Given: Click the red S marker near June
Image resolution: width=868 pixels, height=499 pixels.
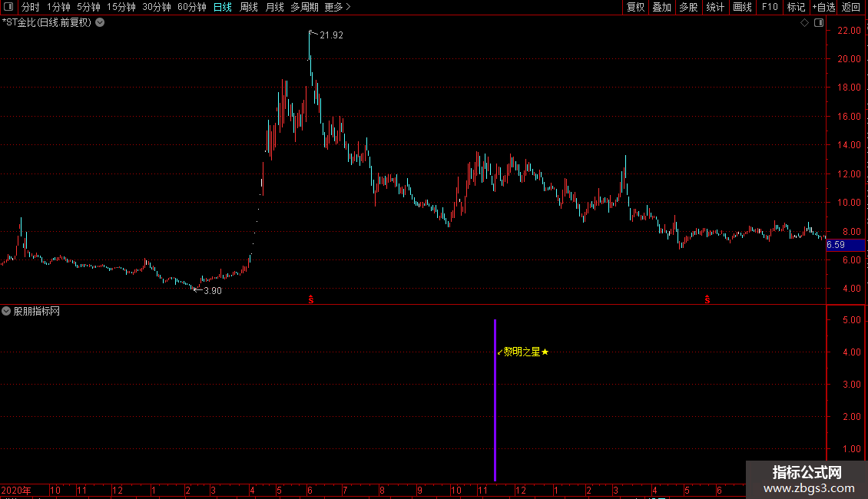Looking at the screenshot, I should click(x=311, y=299).
